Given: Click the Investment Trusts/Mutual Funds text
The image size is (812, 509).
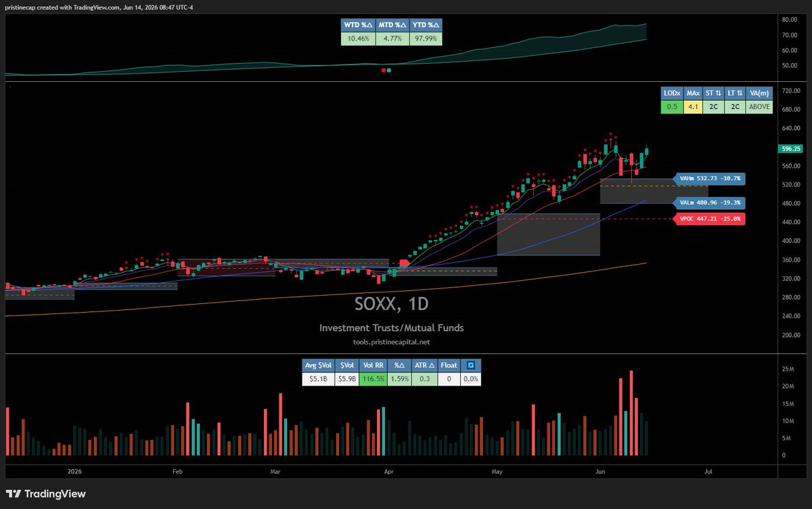Looking at the screenshot, I should 392,328.
